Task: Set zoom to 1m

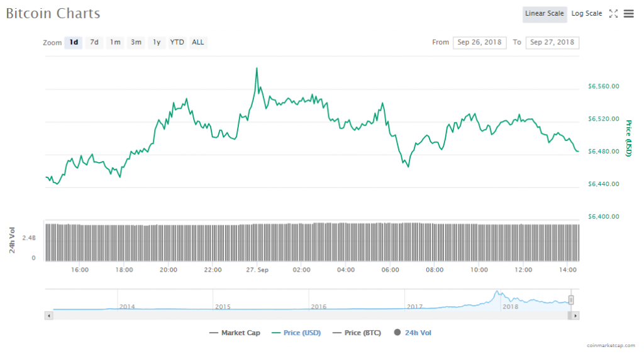Action: tap(115, 43)
